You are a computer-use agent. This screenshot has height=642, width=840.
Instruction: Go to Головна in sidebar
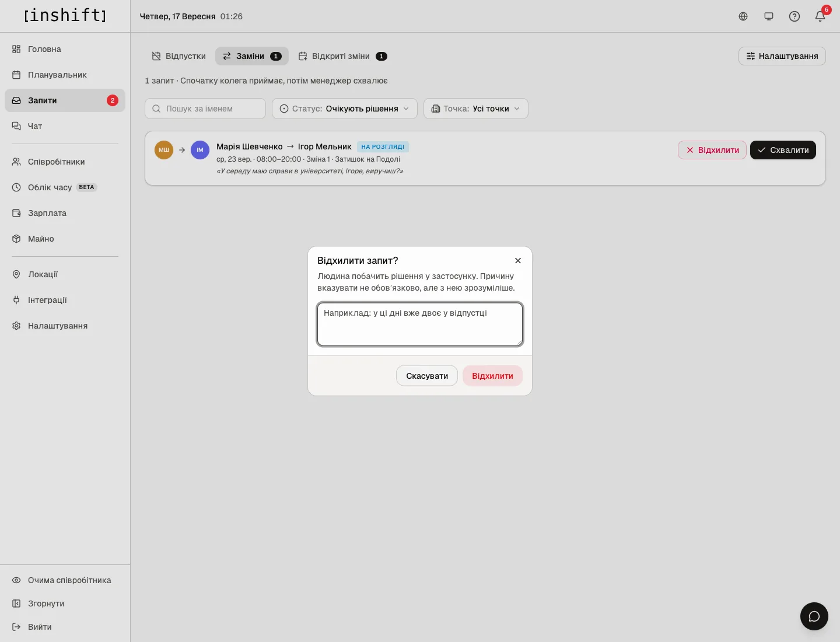coord(65,49)
